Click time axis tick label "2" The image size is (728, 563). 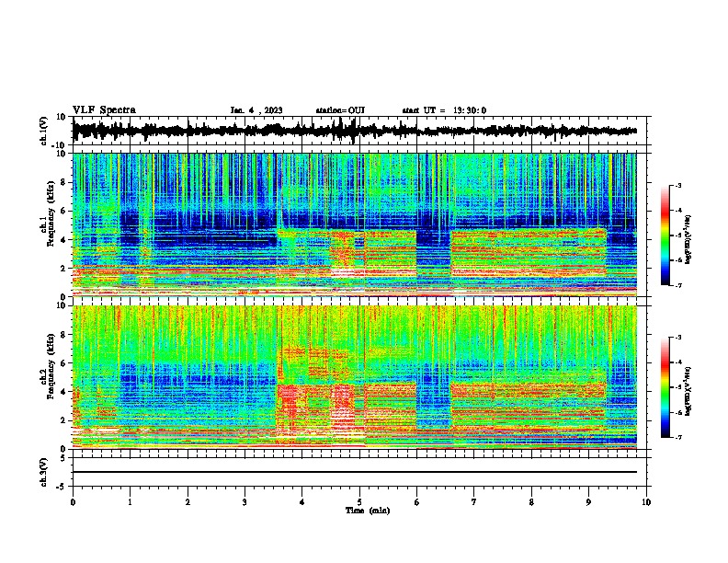188,502
